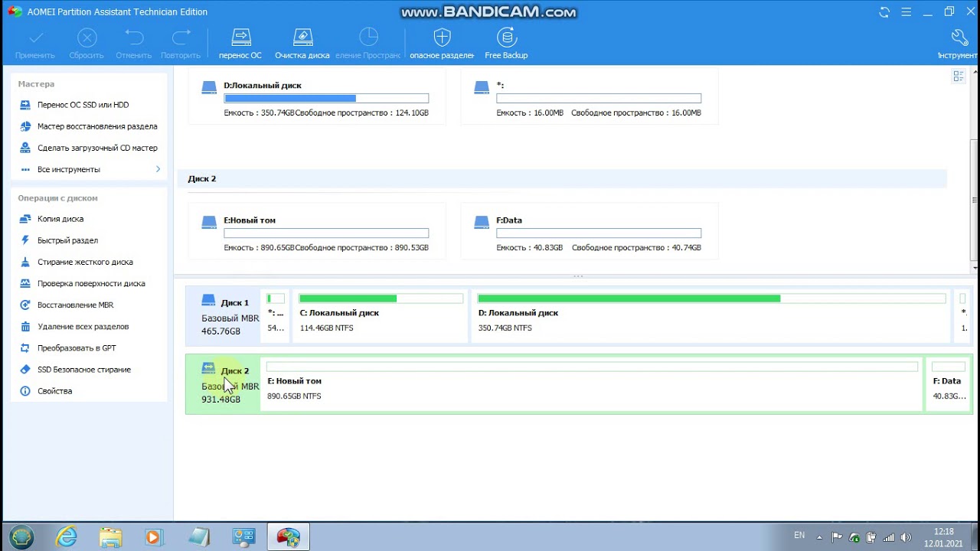Open Windows Start button
This screenshot has width=980, height=551.
(x=21, y=536)
